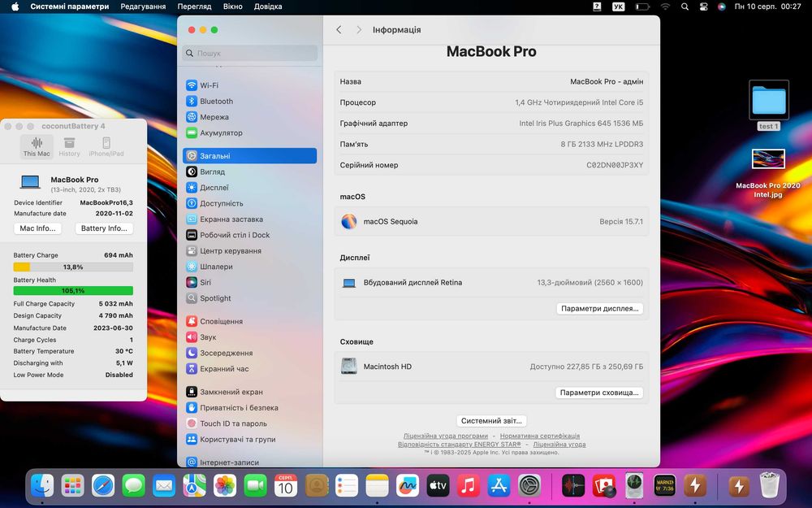This screenshot has width=812, height=508.
Task: Open Акумулятор settings
Action: 249,132
